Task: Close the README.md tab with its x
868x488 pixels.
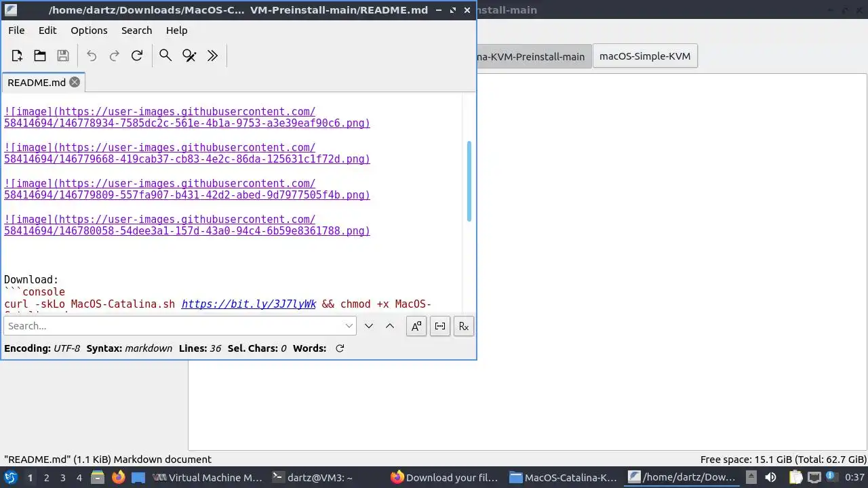Action: pyautogui.click(x=75, y=82)
